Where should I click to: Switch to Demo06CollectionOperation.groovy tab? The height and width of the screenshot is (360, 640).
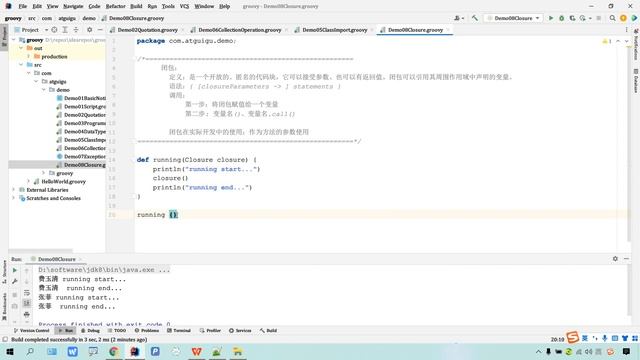coord(240,30)
